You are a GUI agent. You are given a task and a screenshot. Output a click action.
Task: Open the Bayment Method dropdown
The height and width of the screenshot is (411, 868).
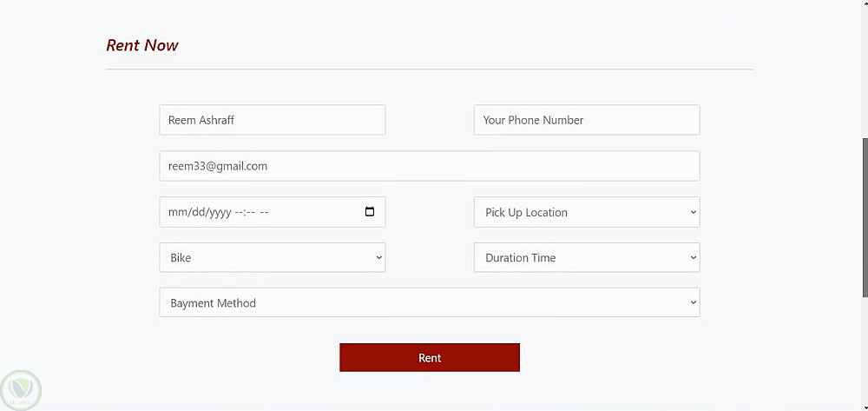(429, 302)
